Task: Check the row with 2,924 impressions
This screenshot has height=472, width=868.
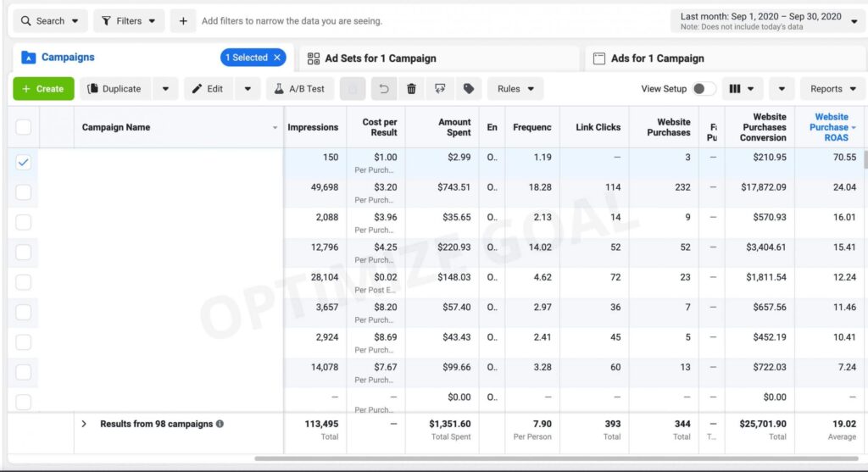Action: pos(23,342)
